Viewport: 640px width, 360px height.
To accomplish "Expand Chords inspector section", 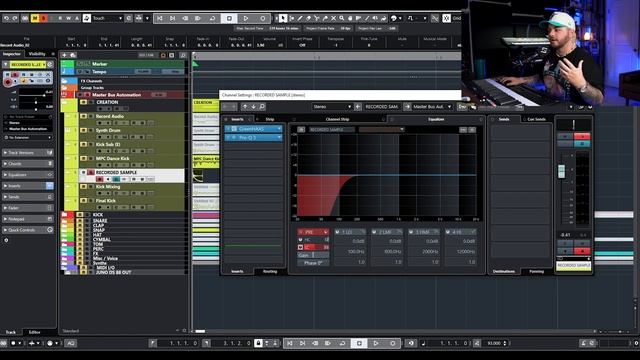I will click(x=28, y=164).
